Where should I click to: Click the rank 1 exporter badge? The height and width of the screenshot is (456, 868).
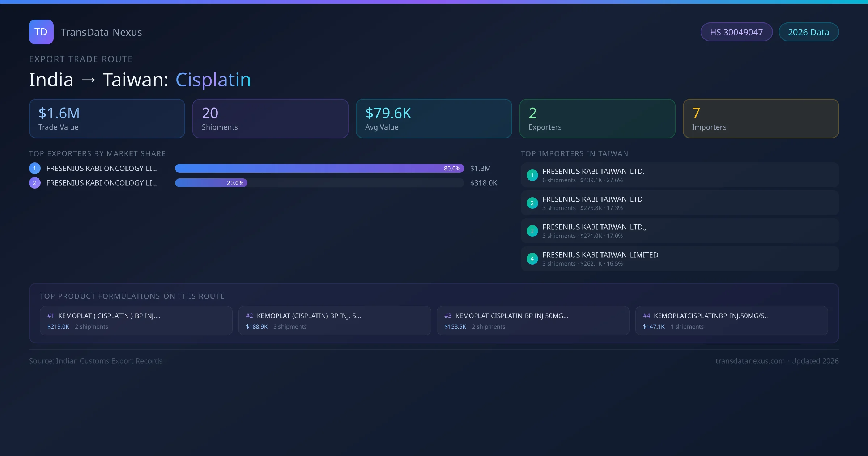(34, 168)
